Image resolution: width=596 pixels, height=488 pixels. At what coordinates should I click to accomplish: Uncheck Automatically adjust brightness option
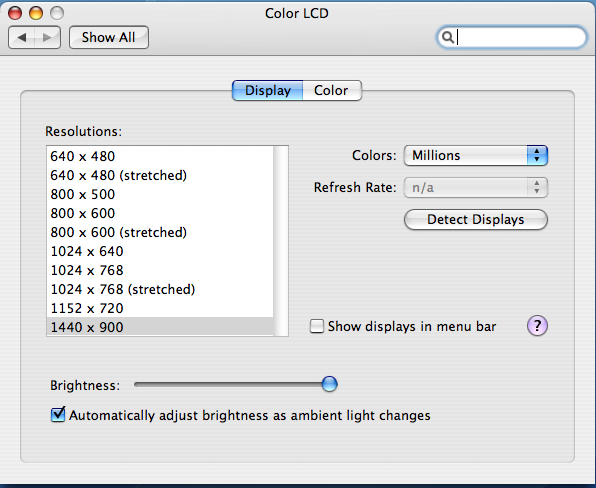coord(58,415)
